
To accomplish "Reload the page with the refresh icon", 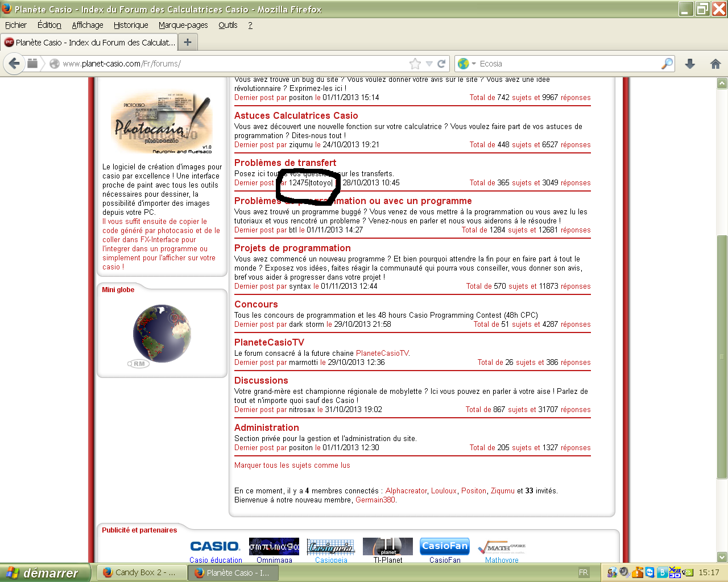I will pos(441,64).
